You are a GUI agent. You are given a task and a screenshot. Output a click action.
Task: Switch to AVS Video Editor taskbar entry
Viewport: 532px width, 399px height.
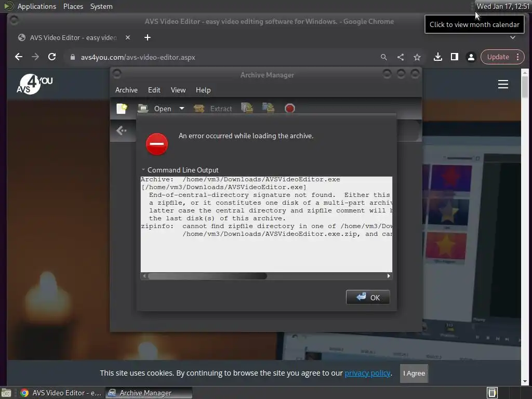point(61,393)
